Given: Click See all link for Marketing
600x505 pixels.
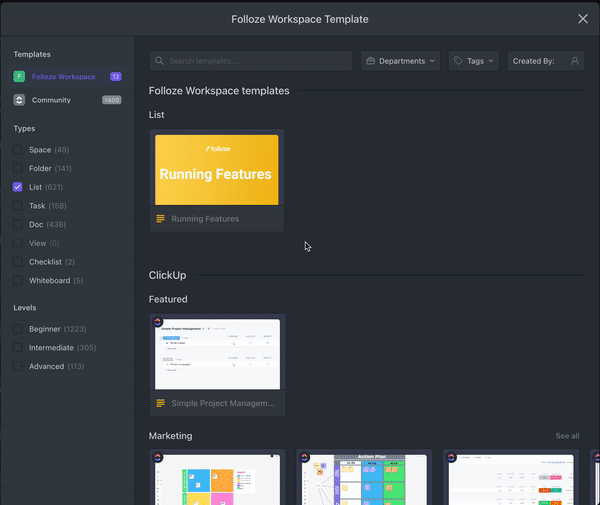Looking at the screenshot, I should pos(567,436).
